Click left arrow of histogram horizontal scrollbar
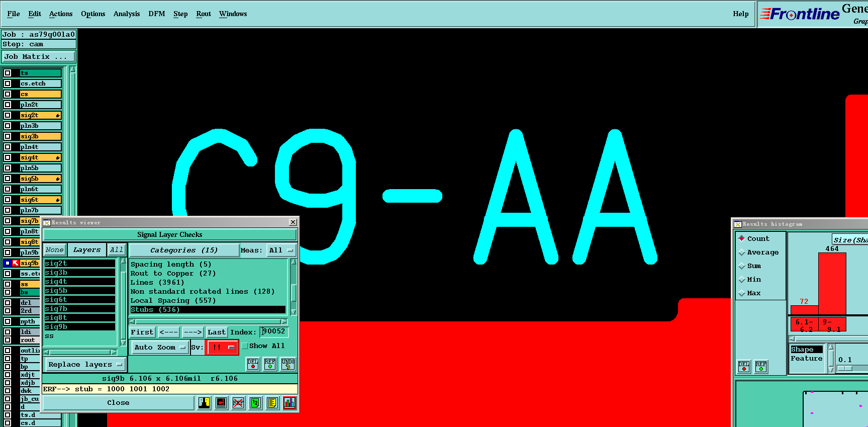 793,338
